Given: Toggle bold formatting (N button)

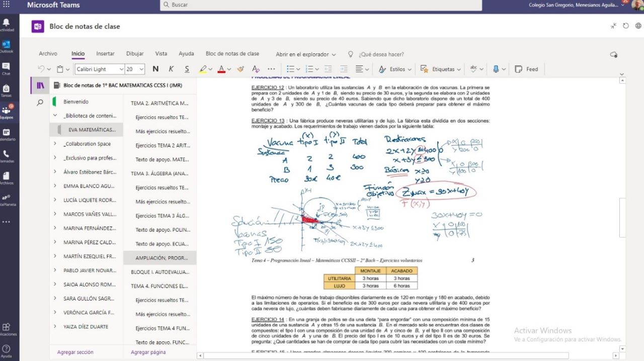Looking at the screenshot, I should pos(155,69).
